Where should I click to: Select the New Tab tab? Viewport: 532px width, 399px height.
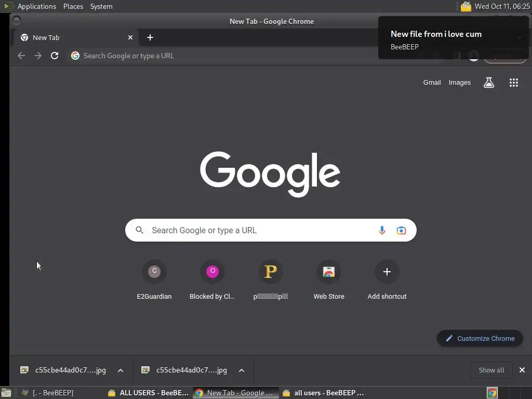click(76, 37)
